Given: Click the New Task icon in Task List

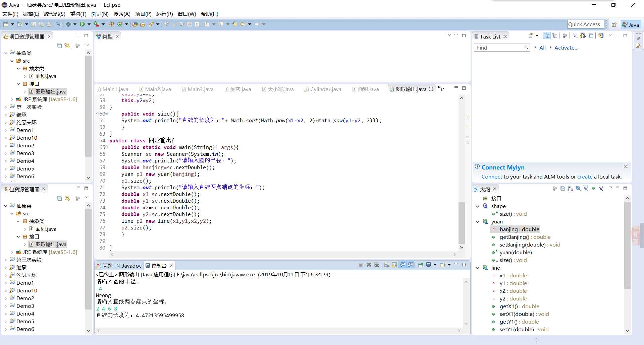Looking at the screenshot, I should [x=531, y=36].
